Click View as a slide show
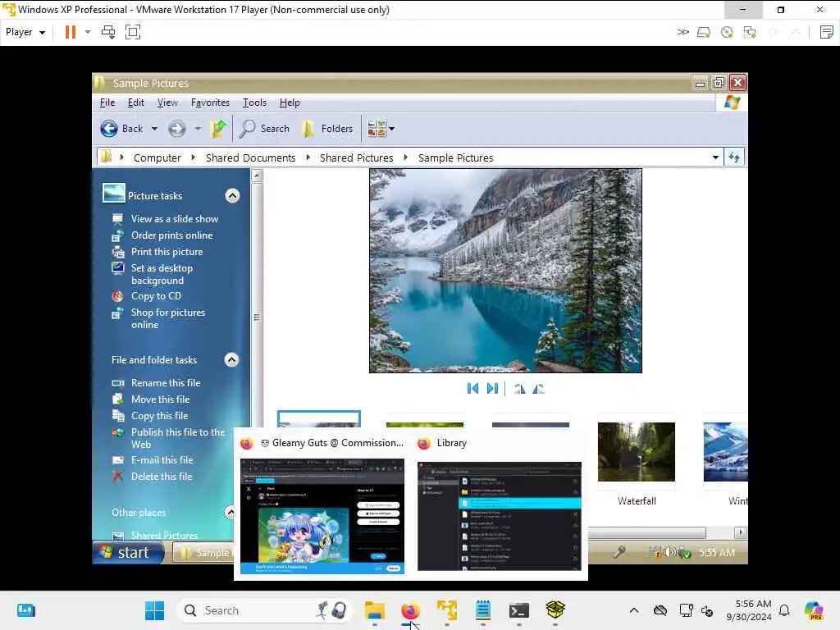Viewport: 840px width, 630px height. click(175, 218)
